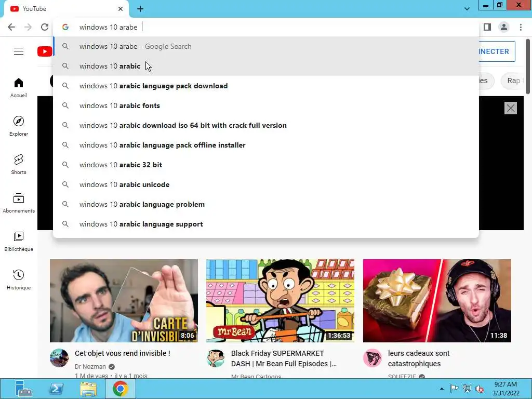Select 'windows 10 arabic language support' suggestion
This screenshot has height=399, width=532.
266,224
